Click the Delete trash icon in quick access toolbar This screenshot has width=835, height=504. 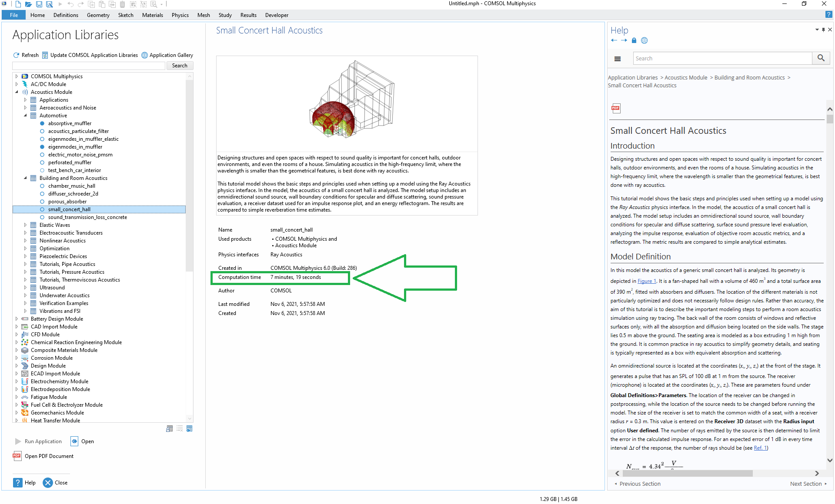coord(123,4)
